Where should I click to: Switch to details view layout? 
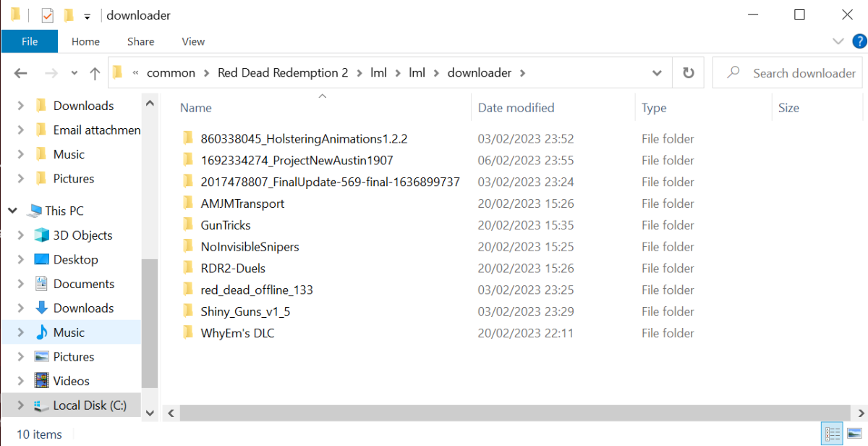click(831, 434)
